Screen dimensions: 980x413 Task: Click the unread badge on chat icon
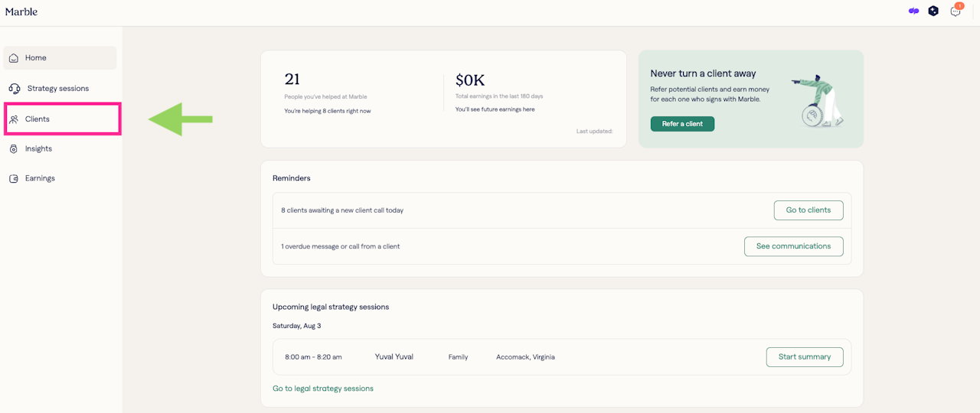pos(959,6)
